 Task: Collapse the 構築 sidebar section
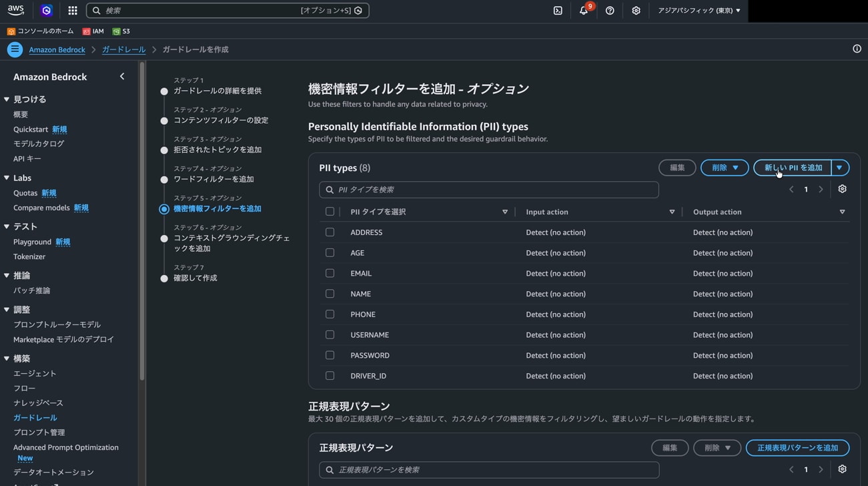7,358
